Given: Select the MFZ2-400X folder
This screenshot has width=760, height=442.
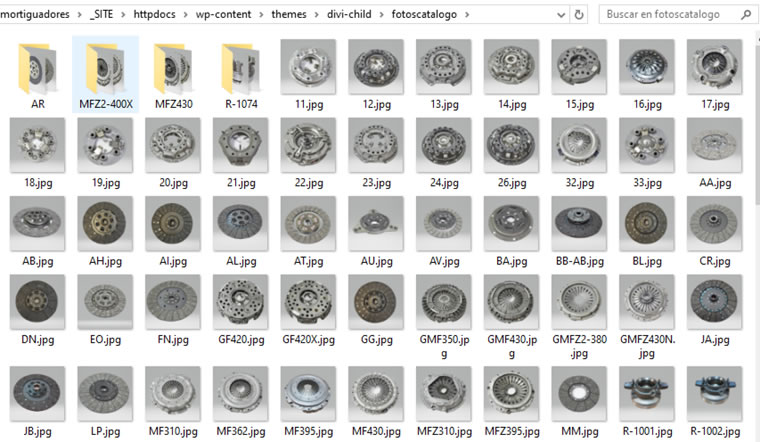Looking at the screenshot, I should [106, 74].
